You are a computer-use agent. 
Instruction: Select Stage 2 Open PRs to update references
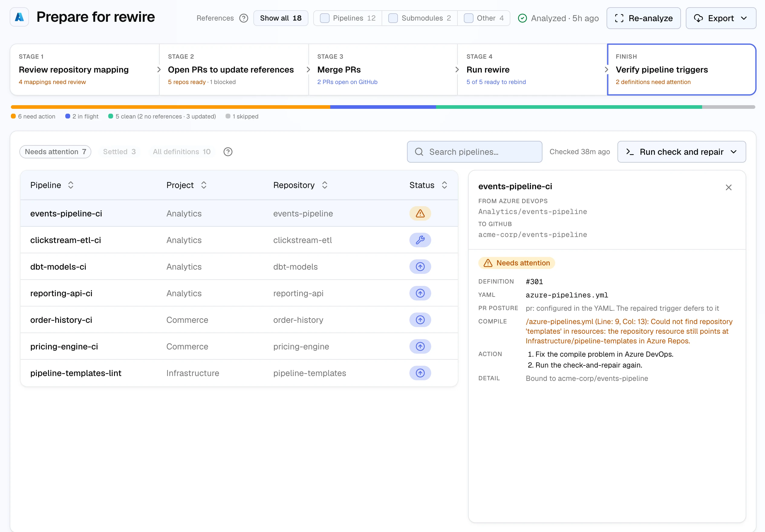(x=234, y=70)
